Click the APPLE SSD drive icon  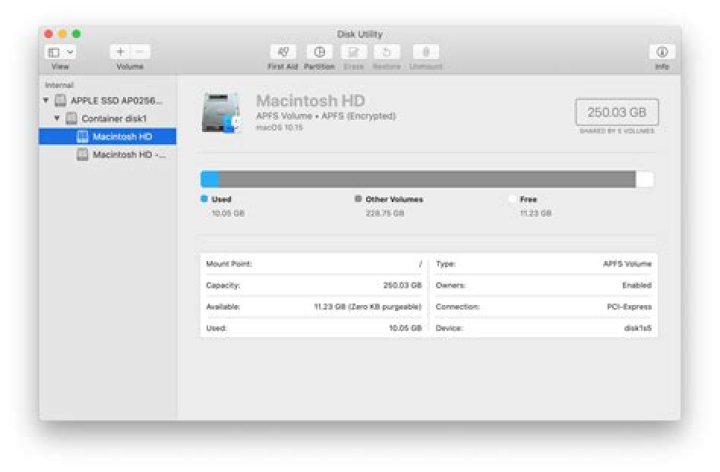point(61,100)
